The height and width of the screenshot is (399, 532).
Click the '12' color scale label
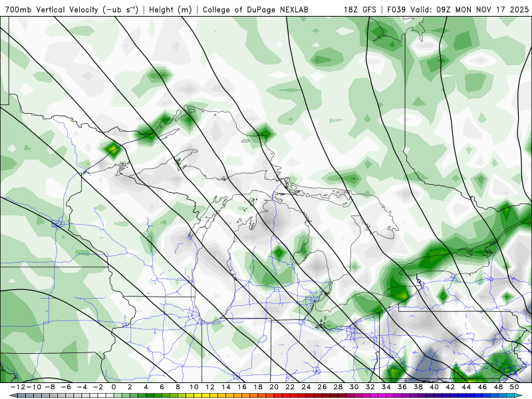[x=210, y=387]
